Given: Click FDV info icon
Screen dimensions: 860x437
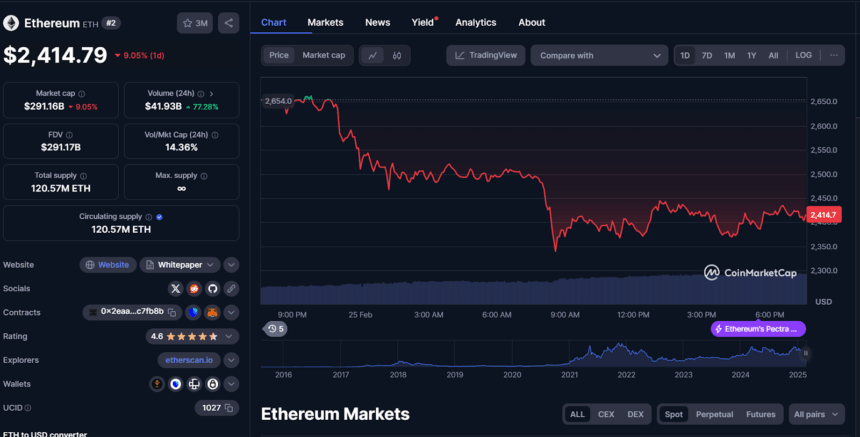Looking at the screenshot, I should coord(69,135).
